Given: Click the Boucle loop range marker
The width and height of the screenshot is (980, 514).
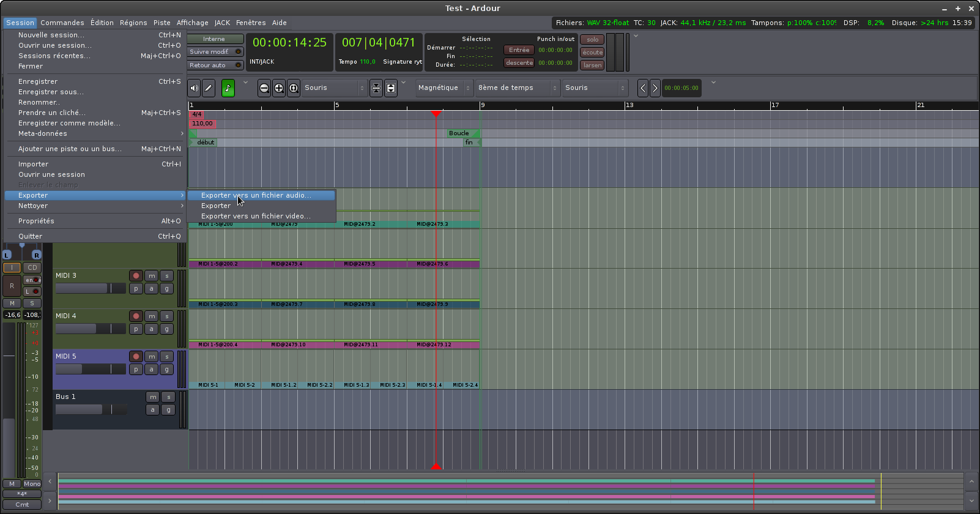Looking at the screenshot, I should tap(459, 133).
